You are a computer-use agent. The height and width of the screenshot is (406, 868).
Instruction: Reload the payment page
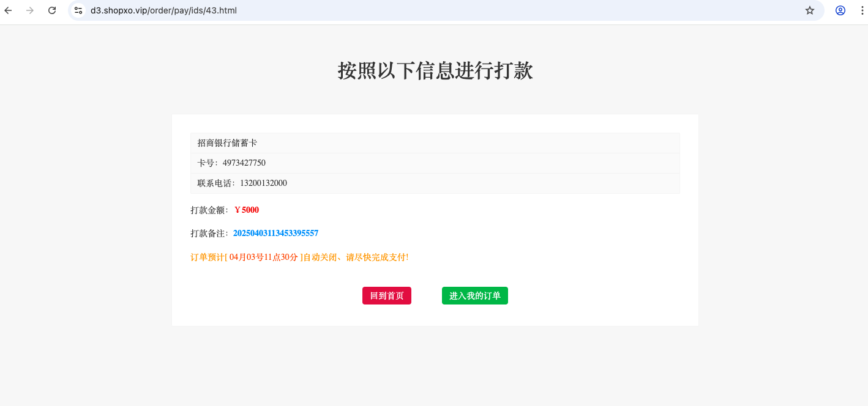(x=52, y=10)
